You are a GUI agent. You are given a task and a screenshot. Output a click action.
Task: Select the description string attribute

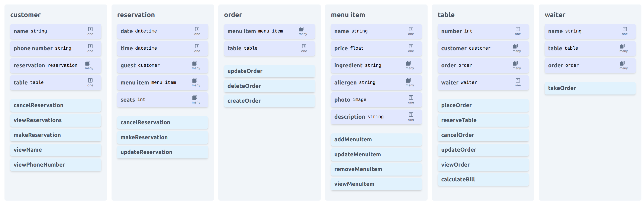click(376, 117)
